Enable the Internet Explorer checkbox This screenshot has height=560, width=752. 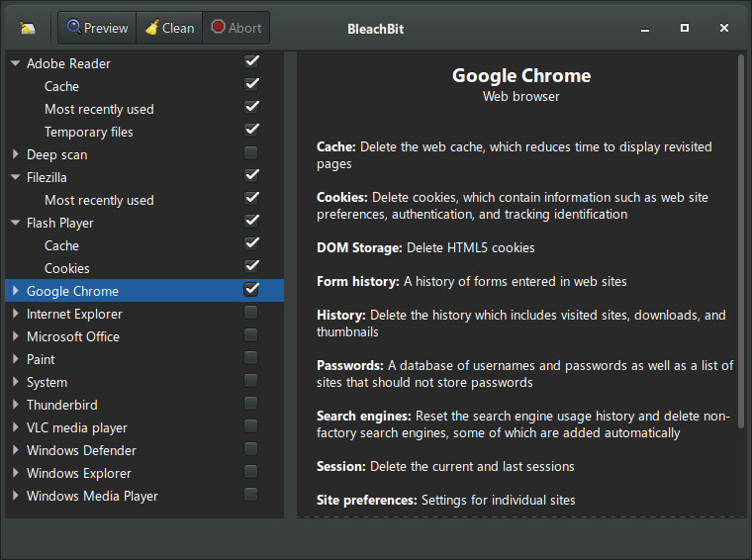tap(250, 312)
